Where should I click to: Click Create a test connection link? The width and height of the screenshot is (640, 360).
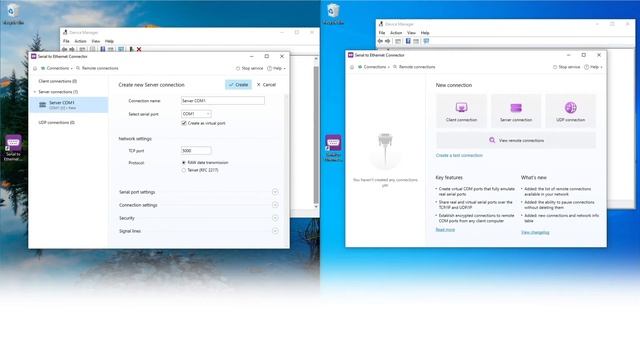(x=459, y=156)
